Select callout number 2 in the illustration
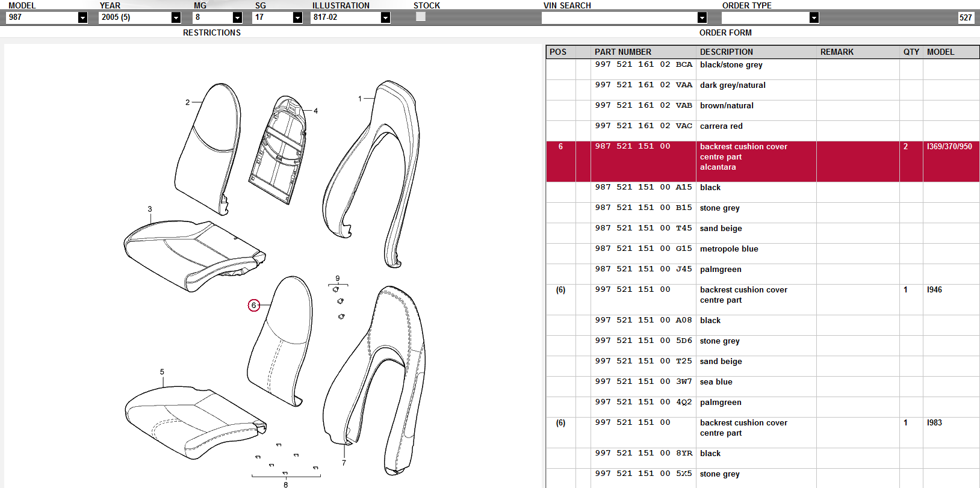Image resolution: width=980 pixels, height=488 pixels. pyautogui.click(x=187, y=102)
